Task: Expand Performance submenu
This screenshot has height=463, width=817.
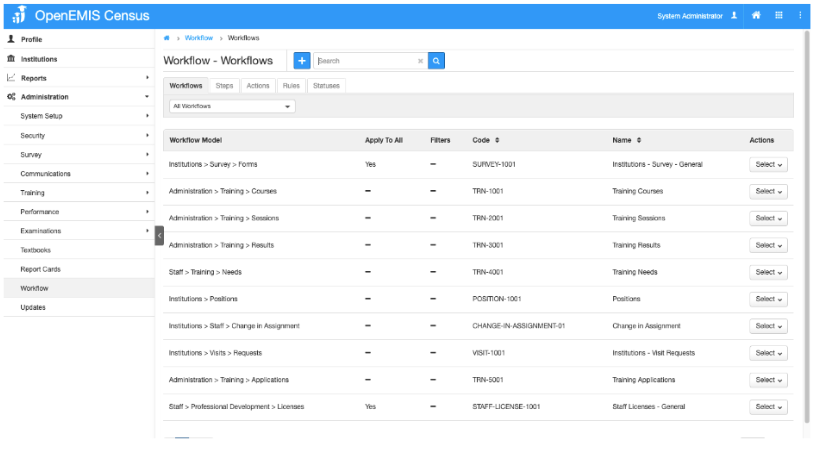Action: coord(147,211)
